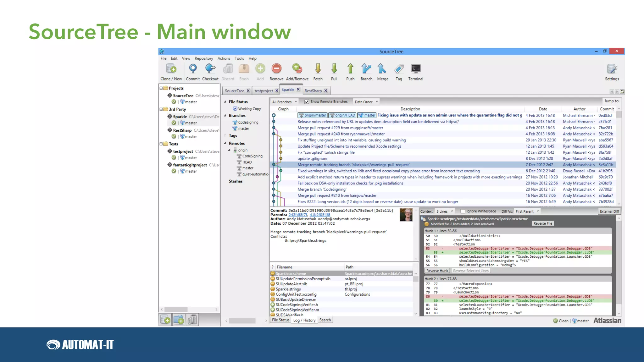
Task: Open parent commit link 41b2f054f8
Action: point(320,215)
